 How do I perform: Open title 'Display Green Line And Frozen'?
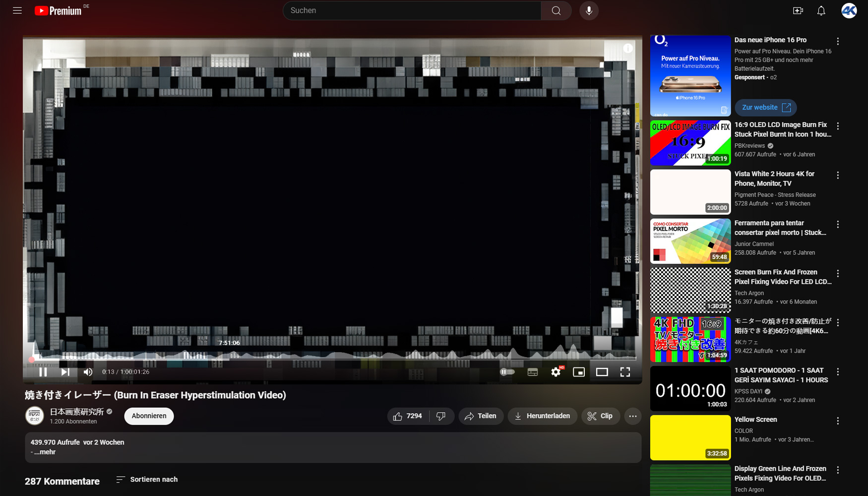click(x=780, y=473)
